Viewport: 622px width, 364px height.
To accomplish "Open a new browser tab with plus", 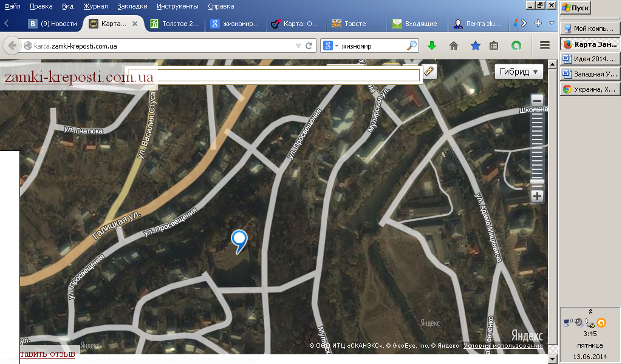I will (x=538, y=24).
